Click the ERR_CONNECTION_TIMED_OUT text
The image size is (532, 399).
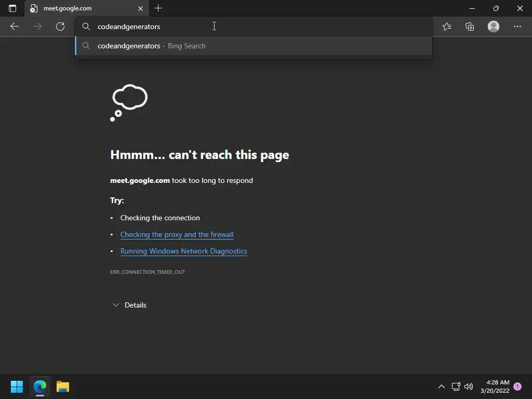148,272
